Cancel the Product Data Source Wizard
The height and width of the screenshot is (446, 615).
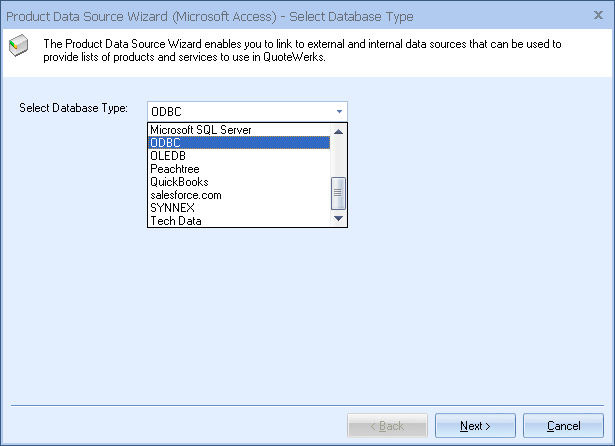tap(563, 426)
